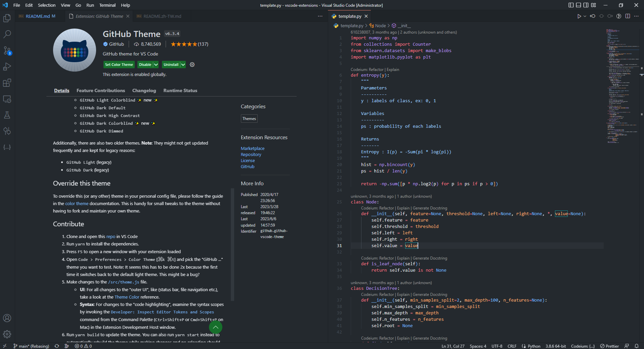Change the CRLF end-of-line sequence
644x349 pixels.
coord(512,346)
